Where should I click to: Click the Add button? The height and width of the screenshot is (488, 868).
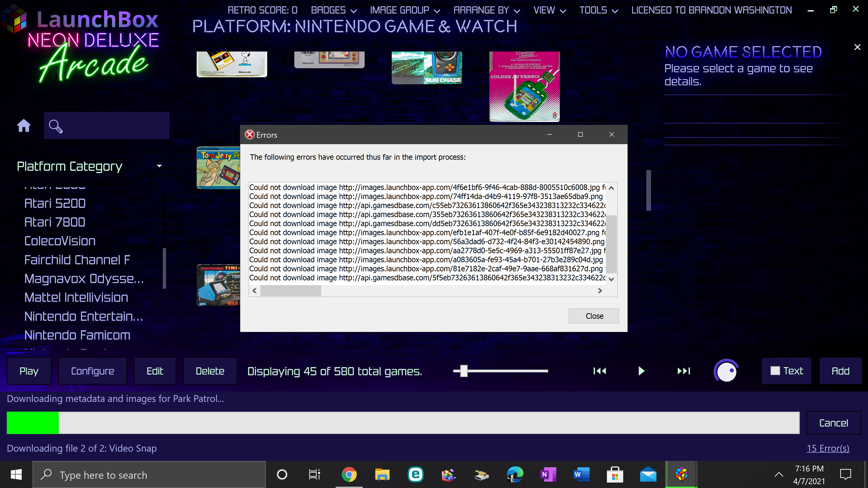pyautogui.click(x=840, y=371)
